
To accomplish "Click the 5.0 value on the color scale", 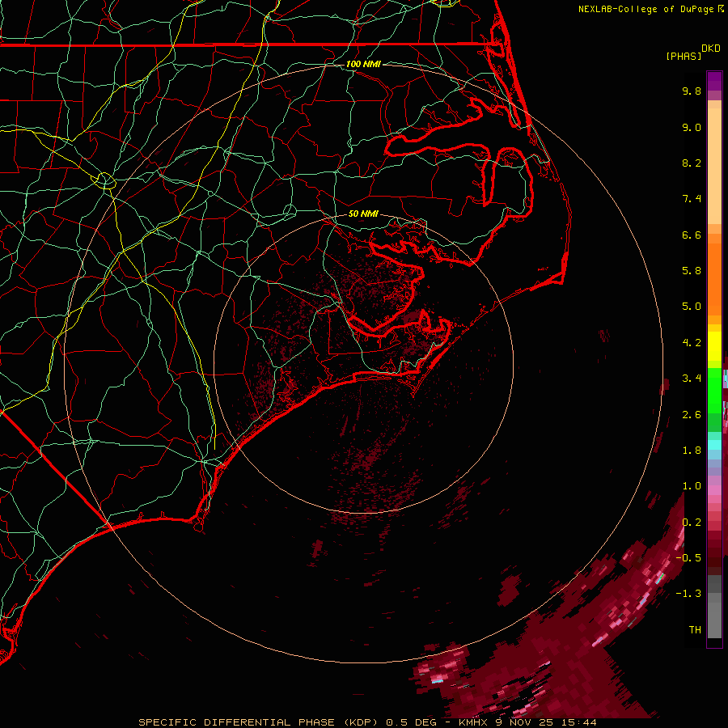I will tap(692, 307).
